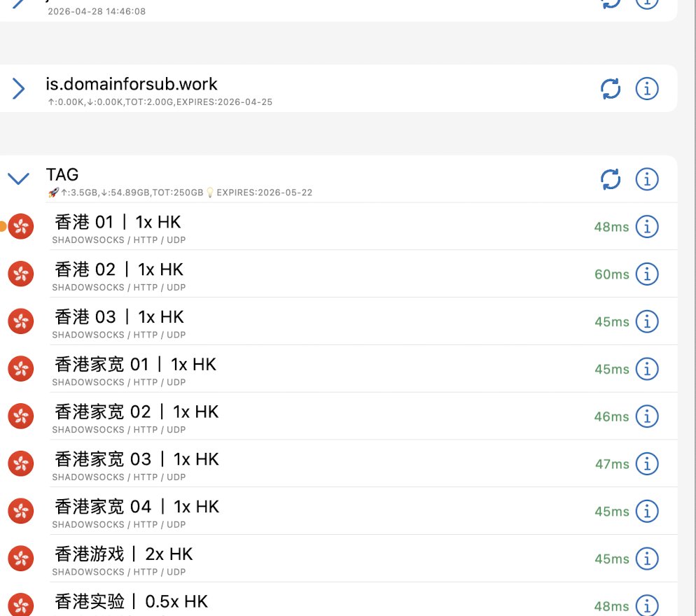Viewport: 696px width, 616px height.
Task: Click the TAG group title
Action: (62, 174)
